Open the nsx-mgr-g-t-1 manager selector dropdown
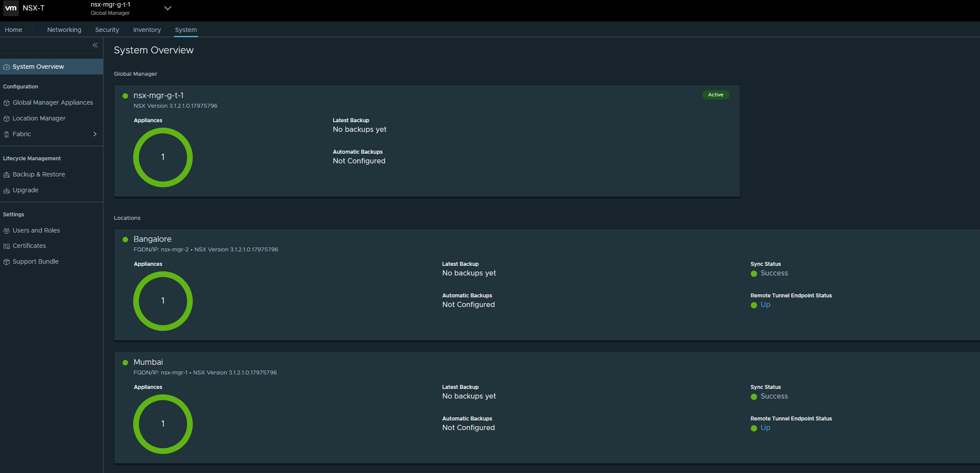 (167, 8)
